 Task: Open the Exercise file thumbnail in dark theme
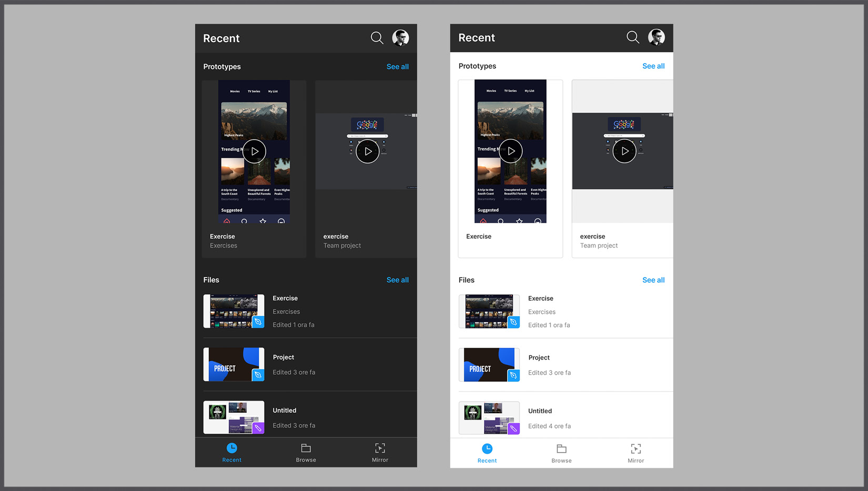234,311
